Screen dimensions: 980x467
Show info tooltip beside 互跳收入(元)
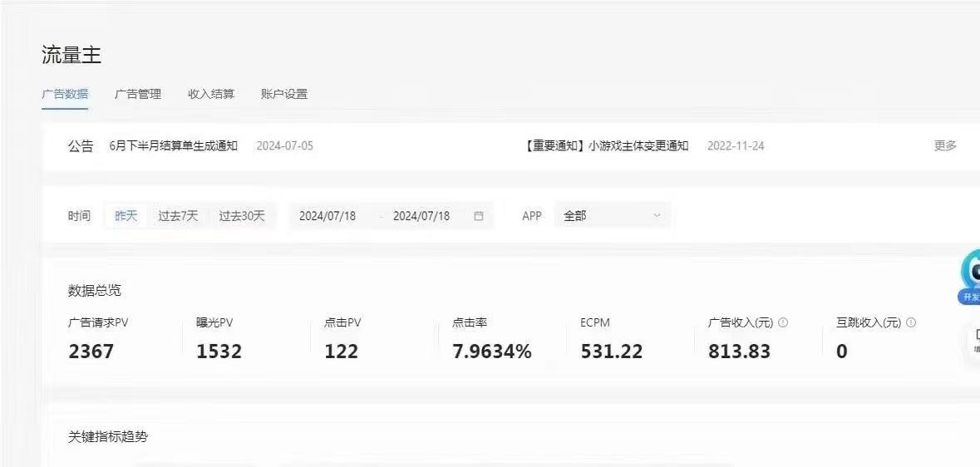point(911,322)
